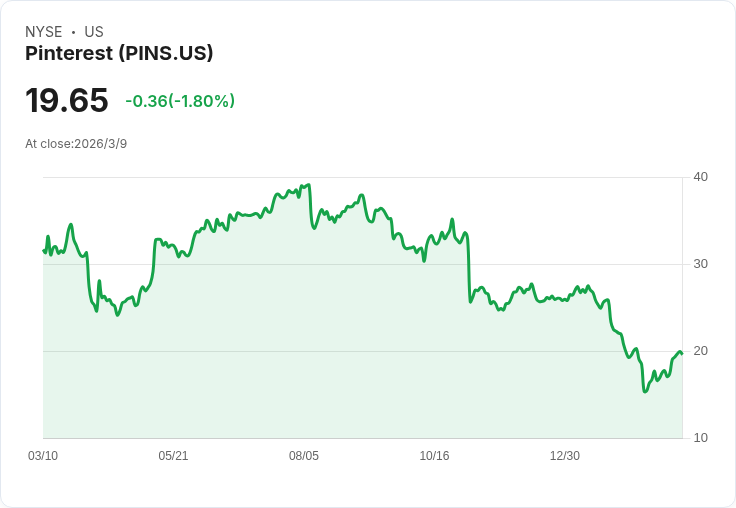Click the NYSE exchange label

click(43, 32)
